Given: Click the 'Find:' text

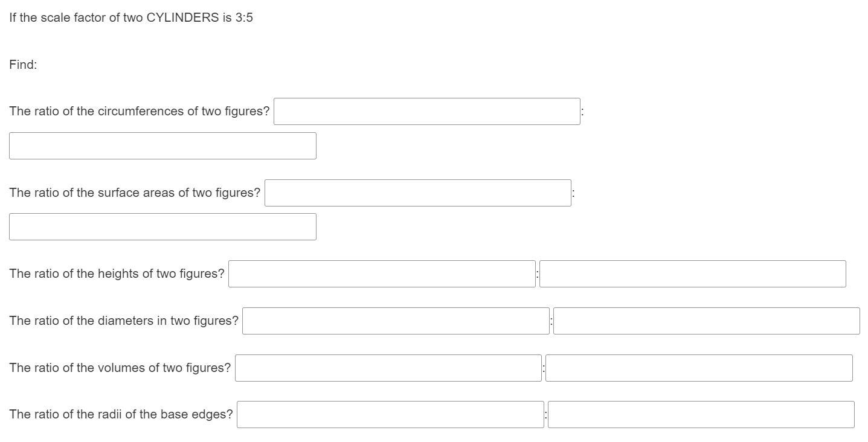Looking at the screenshot, I should 23,65.
